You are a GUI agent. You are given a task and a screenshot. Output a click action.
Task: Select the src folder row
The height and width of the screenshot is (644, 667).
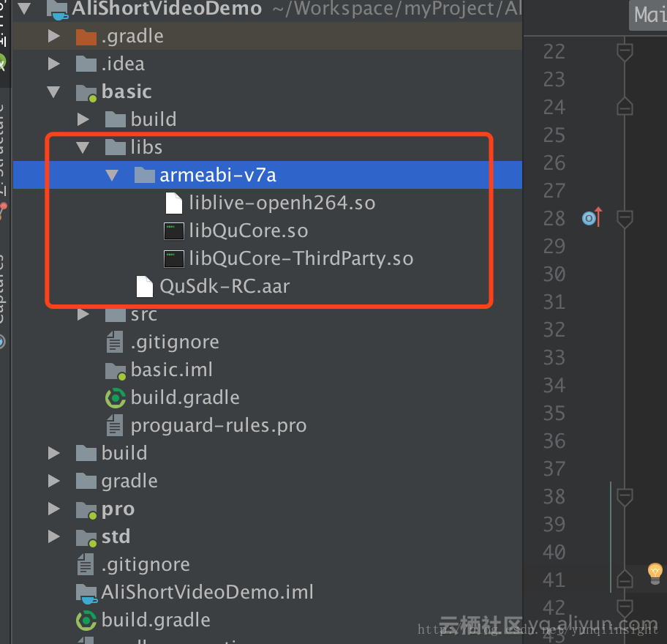coord(267,315)
